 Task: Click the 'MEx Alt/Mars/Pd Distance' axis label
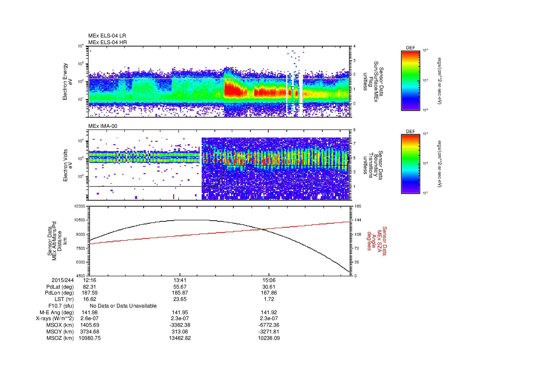[x=57, y=241]
